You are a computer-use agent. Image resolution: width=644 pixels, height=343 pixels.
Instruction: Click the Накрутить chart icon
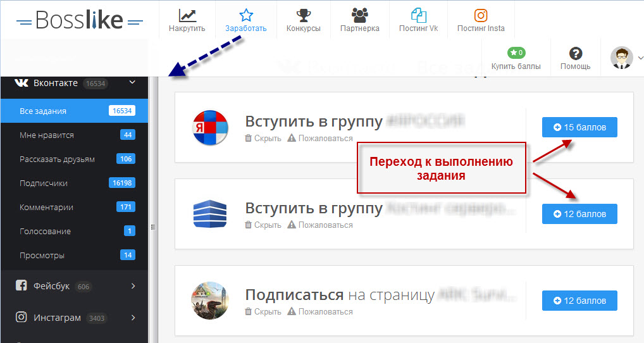point(187,15)
